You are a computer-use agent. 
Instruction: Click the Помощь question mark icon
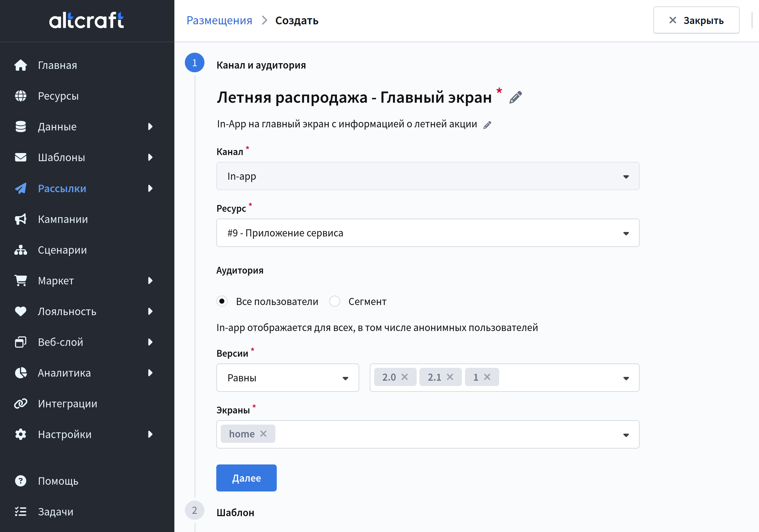21,481
